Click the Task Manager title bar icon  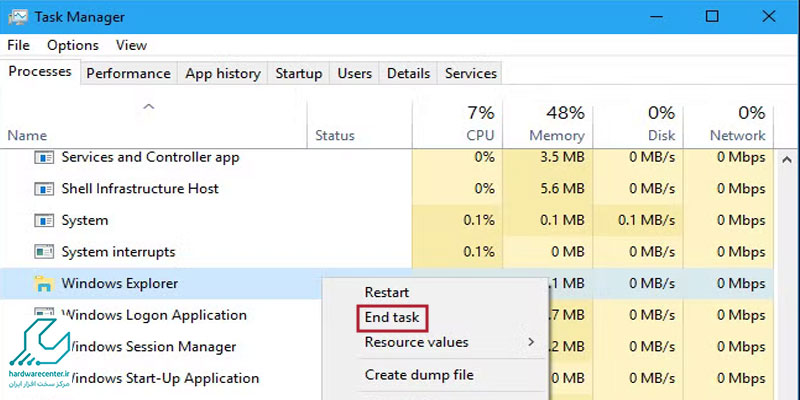(17, 17)
